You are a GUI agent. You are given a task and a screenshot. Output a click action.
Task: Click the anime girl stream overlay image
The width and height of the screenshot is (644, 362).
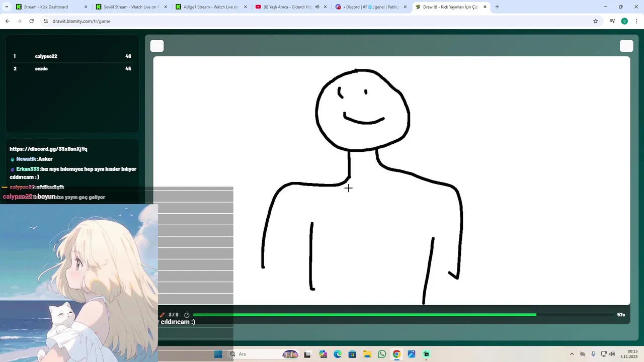point(79,283)
